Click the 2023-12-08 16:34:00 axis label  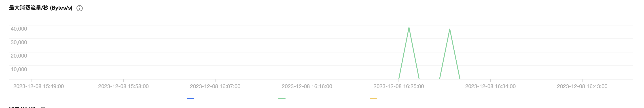coord(491,86)
